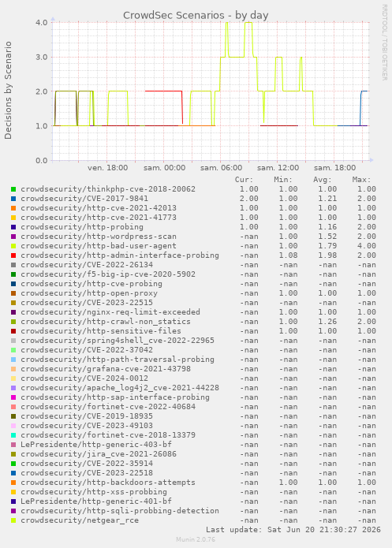Click Max value 4.00 in http-bad-user-agent row

pos(367,246)
